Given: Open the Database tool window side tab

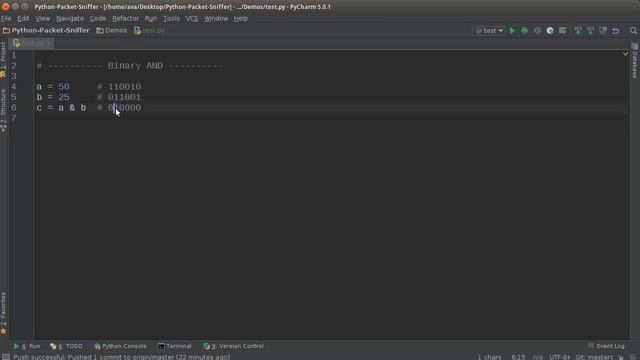Looking at the screenshot, I should 635,61.
